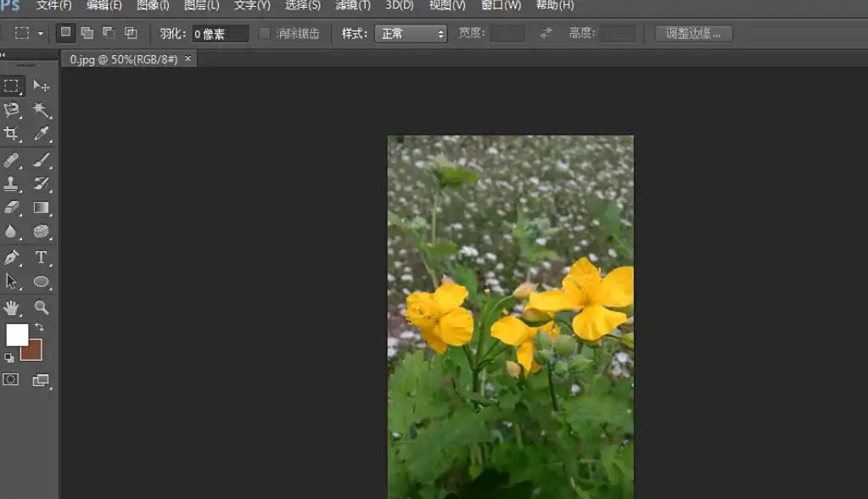Enable Add to Selection mode
The image size is (868, 499).
pos(86,33)
